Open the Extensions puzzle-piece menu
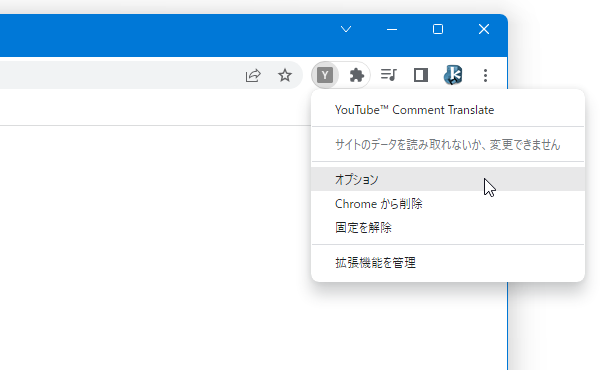 point(356,75)
